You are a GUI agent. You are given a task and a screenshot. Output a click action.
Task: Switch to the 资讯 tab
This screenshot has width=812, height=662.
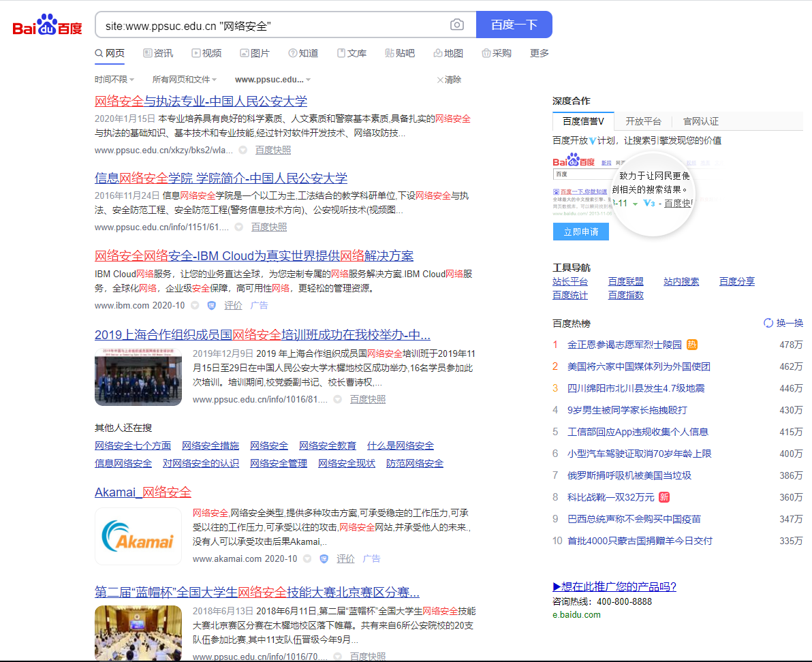click(158, 53)
